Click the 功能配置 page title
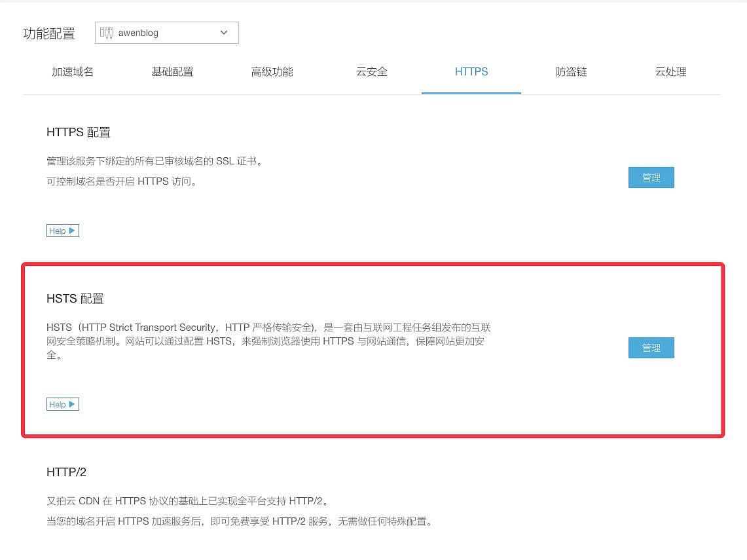This screenshot has width=747, height=560. point(49,33)
